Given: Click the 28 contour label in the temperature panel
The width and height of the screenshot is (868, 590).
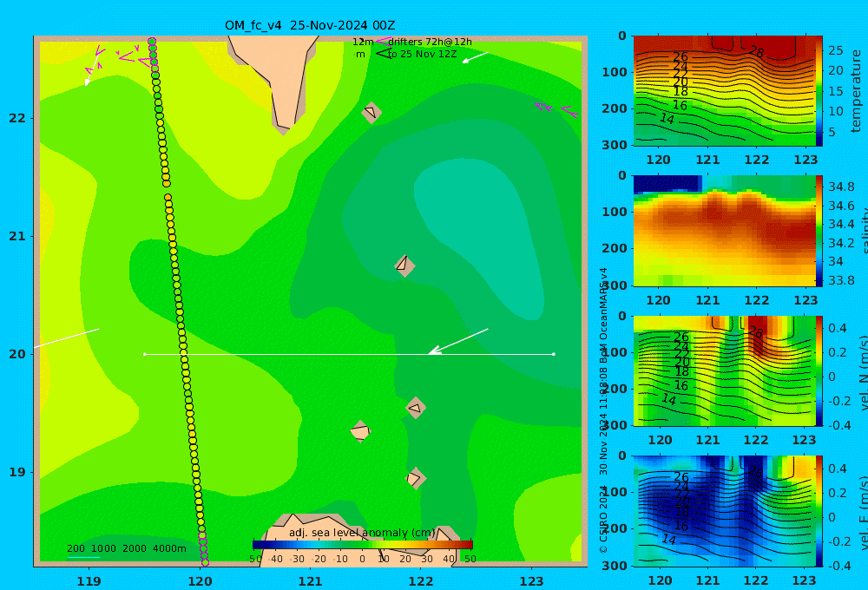Looking at the screenshot, I should tap(757, 52).
